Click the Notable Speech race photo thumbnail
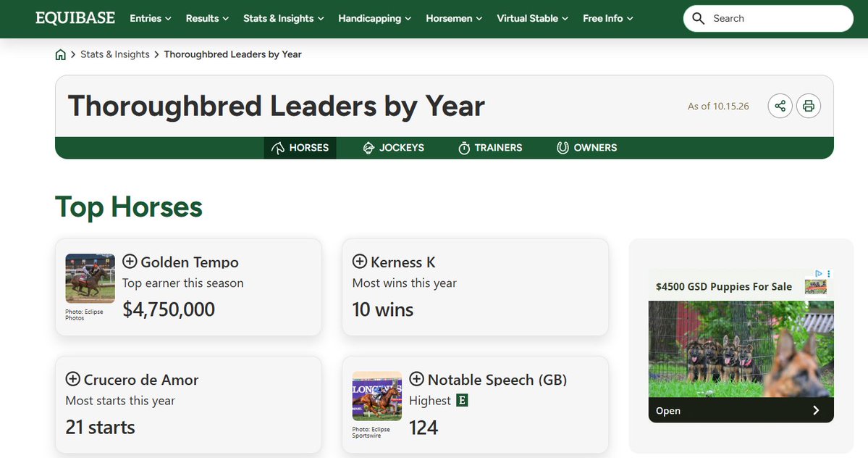Image resolution: width=868 pixels, height=458 pixels. pos(377,396)
